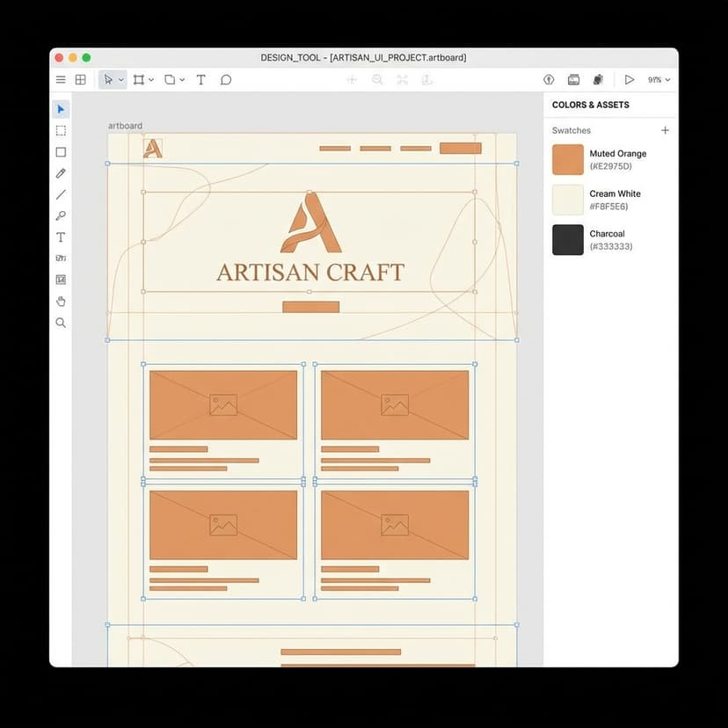Add a new swatch with the plus button
This screenshot has height=728, width=728.
(x=666, y=130)
